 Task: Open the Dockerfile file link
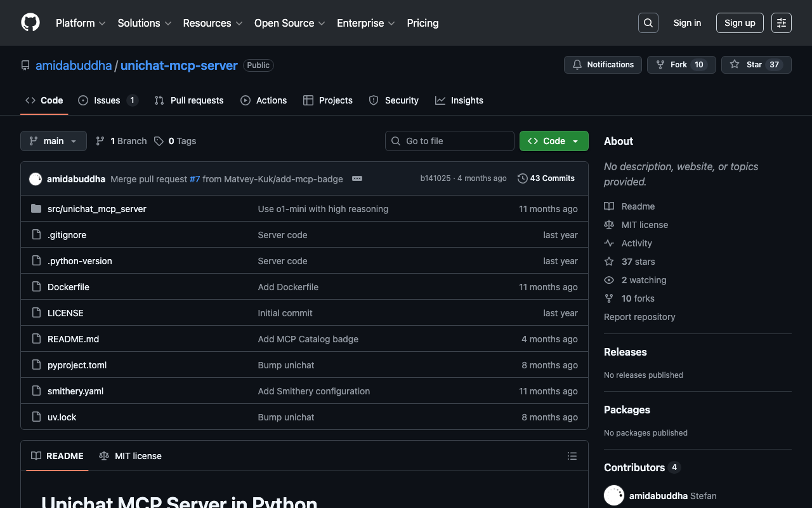[x=69, y=287]
